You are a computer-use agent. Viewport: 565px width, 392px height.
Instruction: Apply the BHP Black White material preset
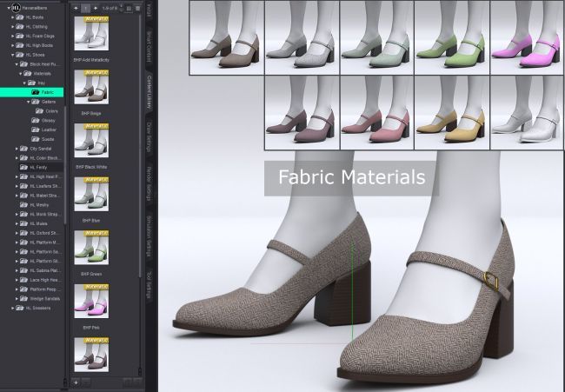(90, 141)
